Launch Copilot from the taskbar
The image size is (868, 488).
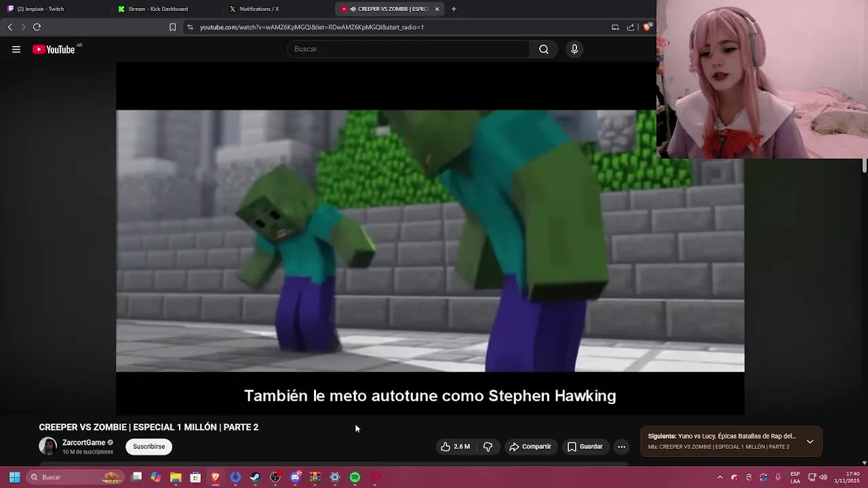click(156, 477)
